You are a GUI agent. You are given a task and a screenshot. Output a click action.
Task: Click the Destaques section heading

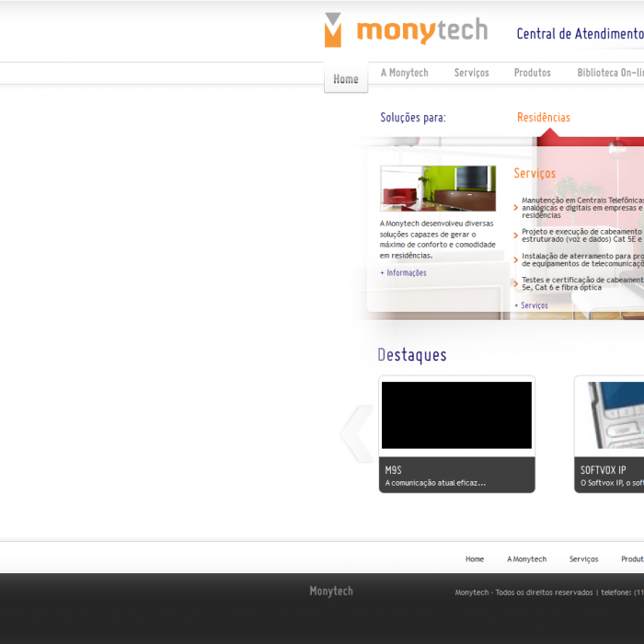pyautogui.click(x=412, y=355)
